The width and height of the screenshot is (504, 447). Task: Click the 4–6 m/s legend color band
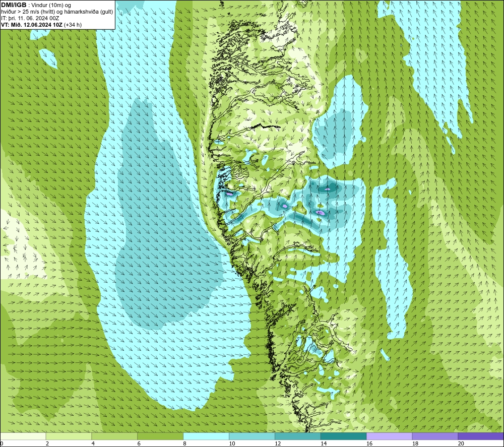pos(114,436)
